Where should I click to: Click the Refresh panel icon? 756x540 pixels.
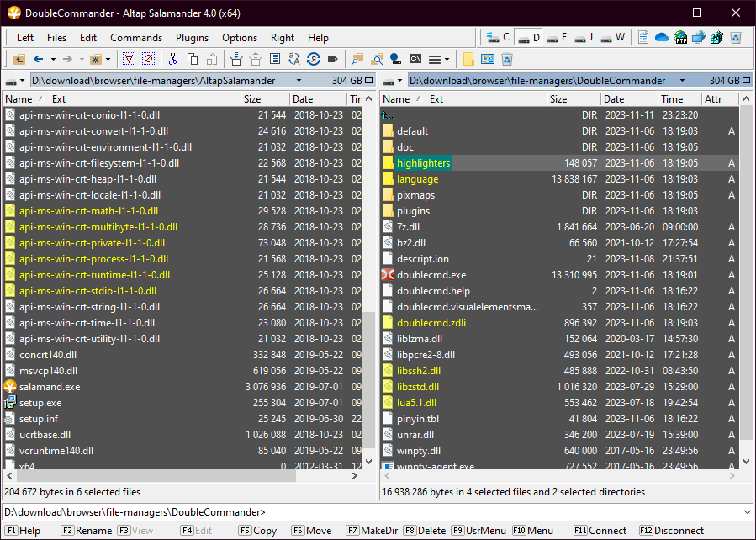(x=314, y=59)
